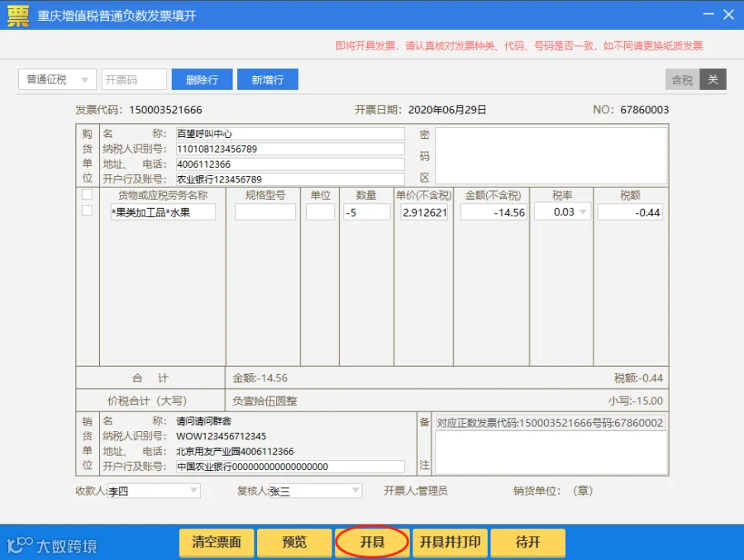Click the 大数跨境 logo in footer
The image size is (744, 560).
tap(52, 545)
